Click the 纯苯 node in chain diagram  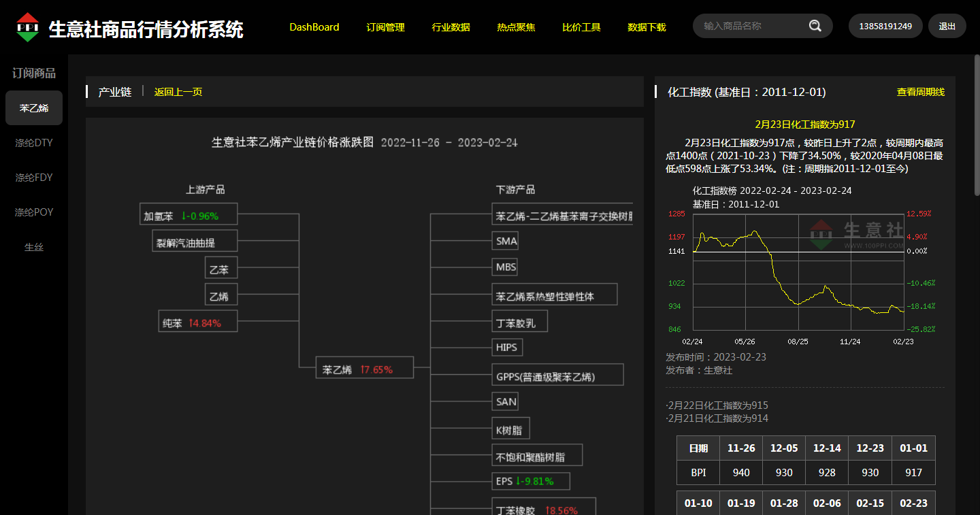coord(198,323)
